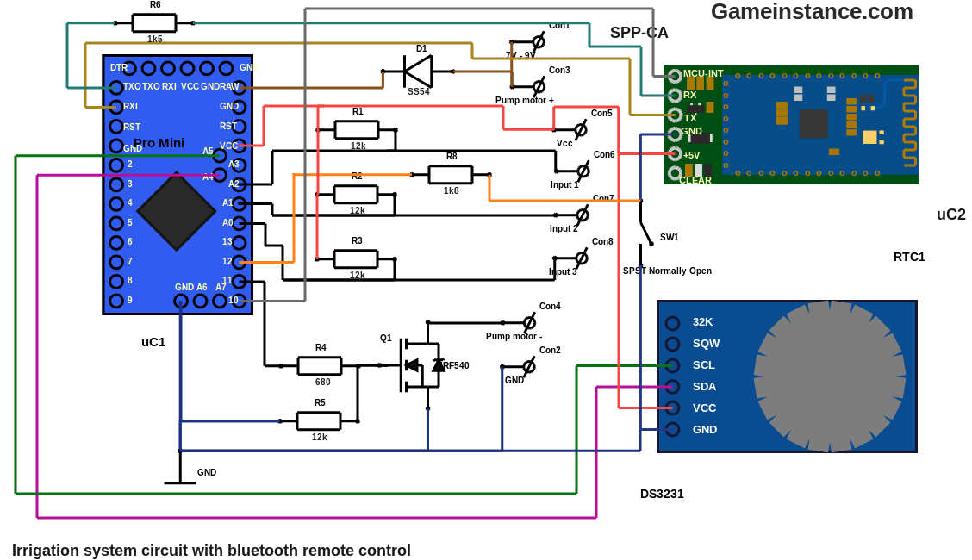Screen dimensions: 972x560
Task: Click the SQW pin on RTC module
Action: [673, 344]
